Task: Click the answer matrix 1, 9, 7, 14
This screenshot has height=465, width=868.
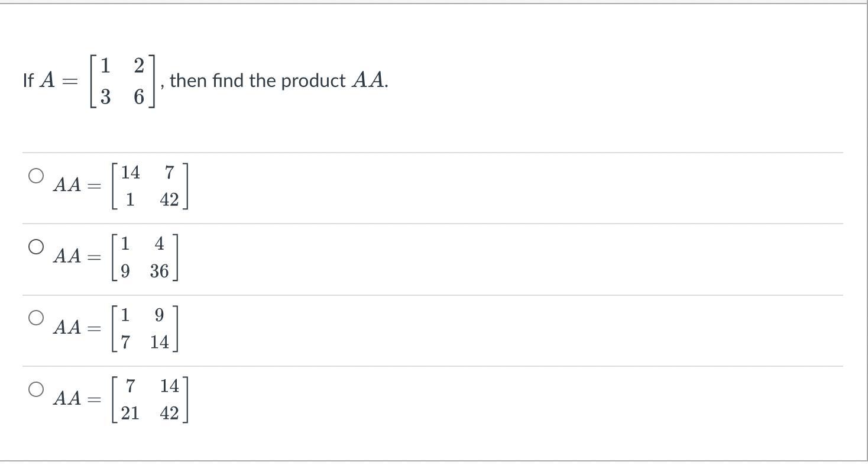Action: [x=144, y=328]
